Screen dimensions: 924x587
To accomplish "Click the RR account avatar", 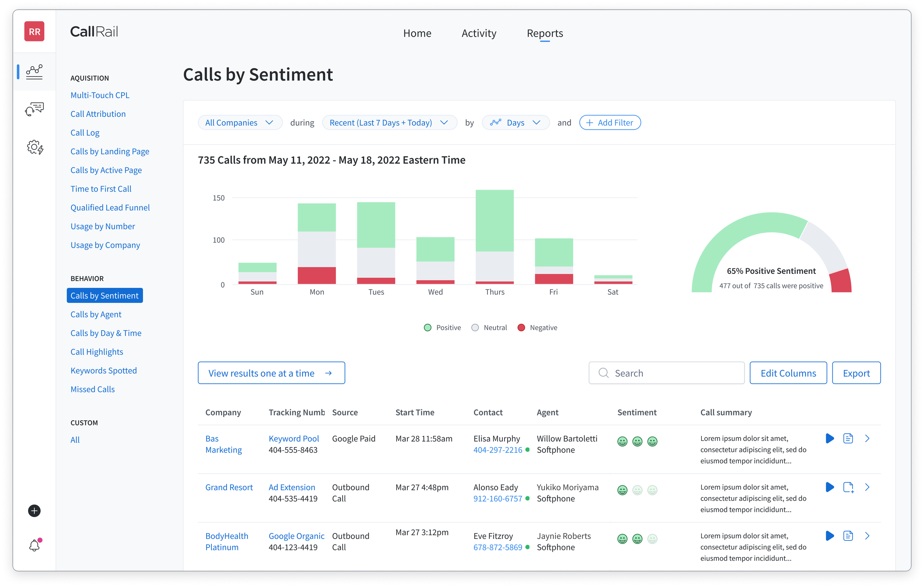I will click(x=34, y=31).
